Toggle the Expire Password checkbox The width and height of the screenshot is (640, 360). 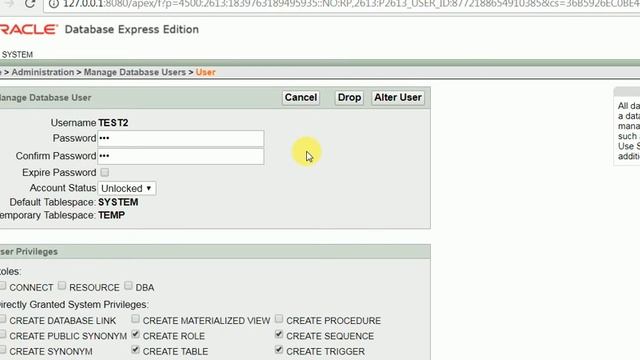(x=105, y=172)
